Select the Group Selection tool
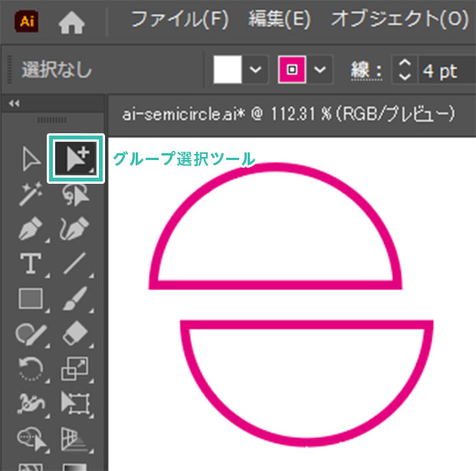Screen dimensions: 476x471 [76, 159]
